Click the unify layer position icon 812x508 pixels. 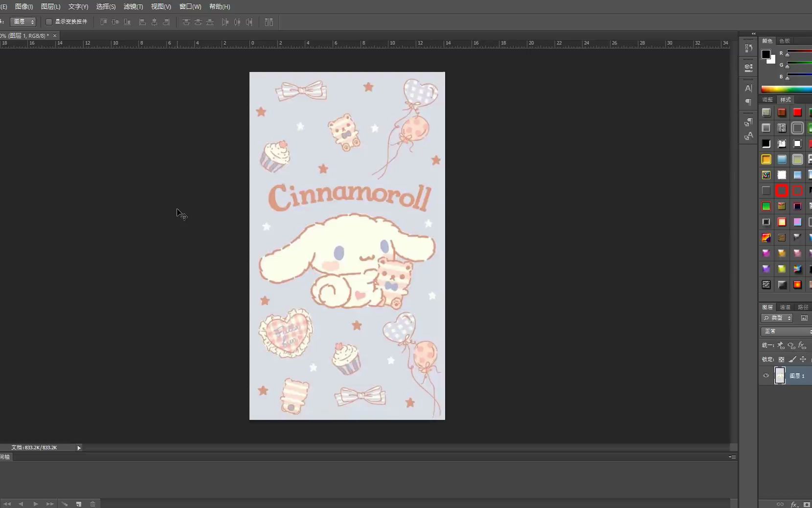tap(781, 346)
